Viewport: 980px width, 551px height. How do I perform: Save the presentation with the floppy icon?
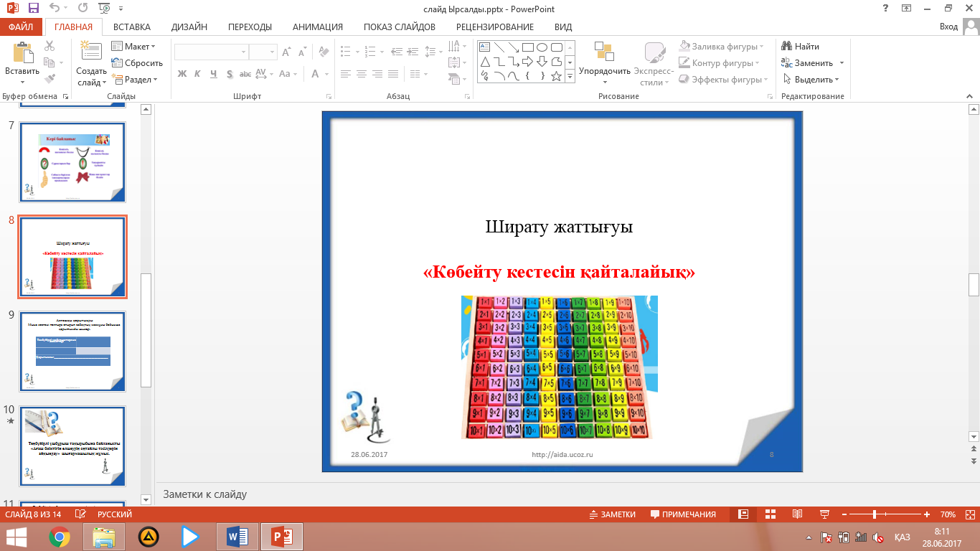point(34,9)
